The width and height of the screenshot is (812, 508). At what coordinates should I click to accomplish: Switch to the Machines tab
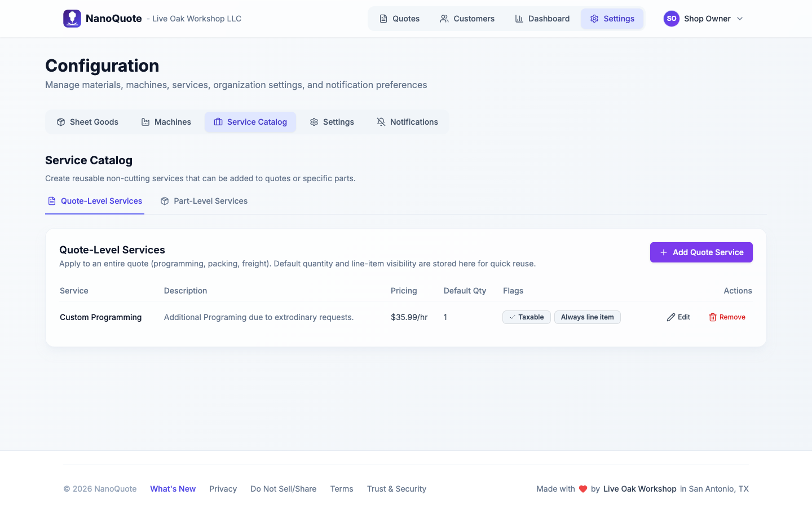pyautogui.click(x=166, y=122)
